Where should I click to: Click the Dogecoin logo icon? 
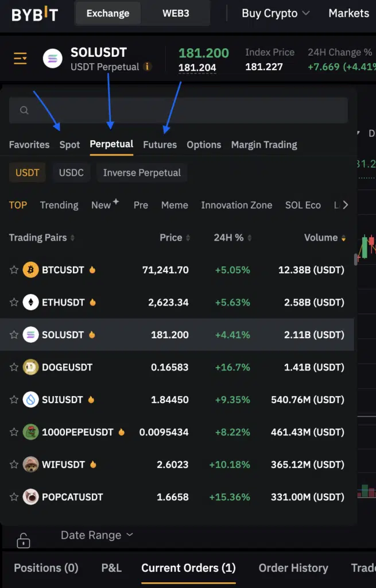point(31,367)
